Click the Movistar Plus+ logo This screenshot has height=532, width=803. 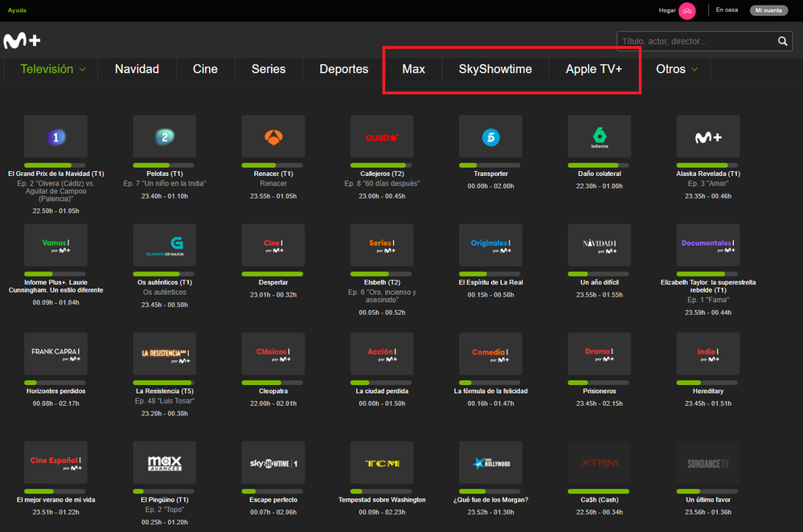point(22,41)
